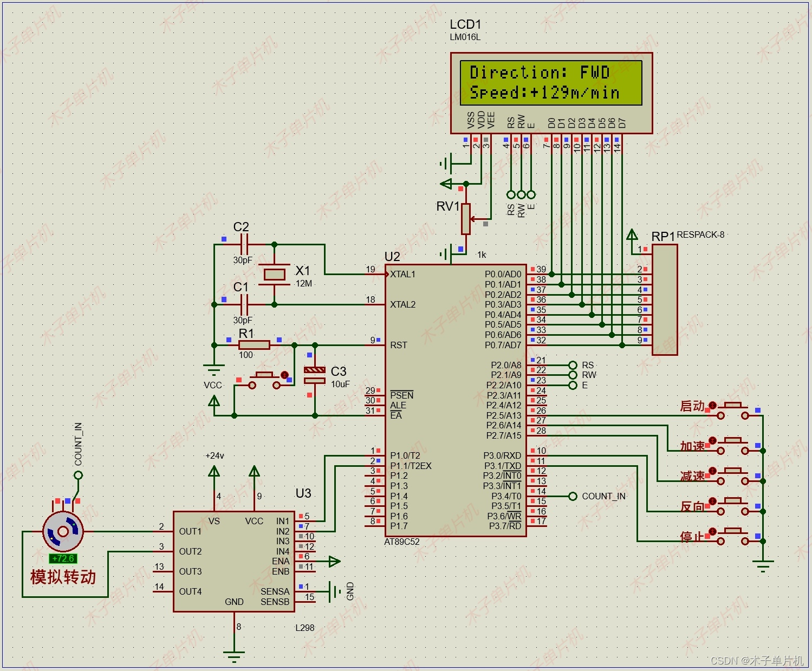Click the P1.0/T2 pin label
The image size is (812, 671).
(405, 455)
